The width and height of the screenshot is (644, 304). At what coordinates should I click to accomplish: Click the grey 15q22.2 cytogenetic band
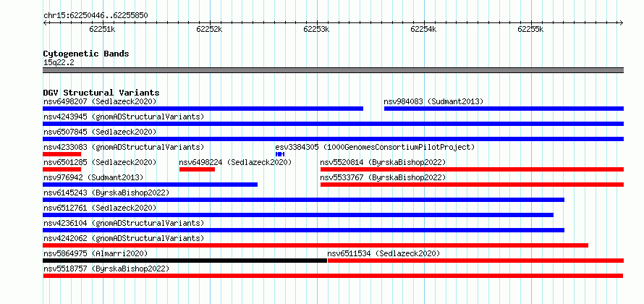(x=333, y=70)
